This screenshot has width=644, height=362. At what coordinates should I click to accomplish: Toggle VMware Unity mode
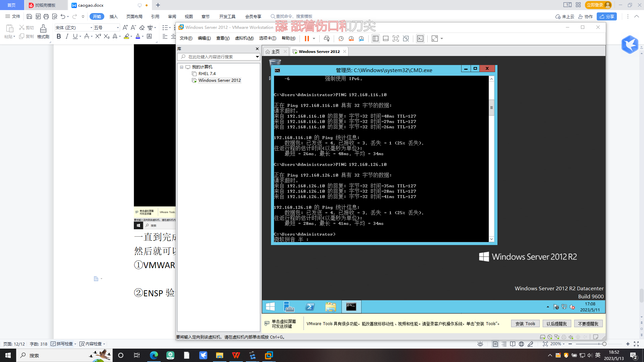(406, 39)
